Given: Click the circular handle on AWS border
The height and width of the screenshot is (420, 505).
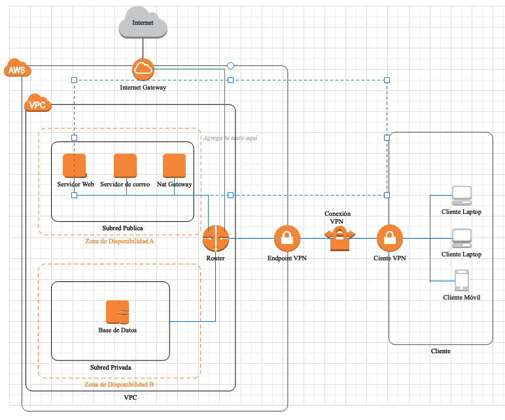Looking at the screenshot, I should 230,65.
